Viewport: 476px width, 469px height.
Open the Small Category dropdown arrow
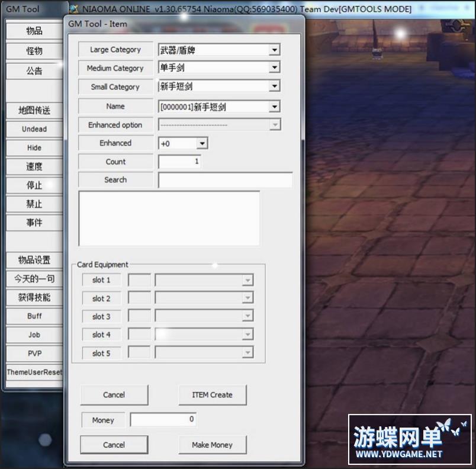[x=274, y=86]
